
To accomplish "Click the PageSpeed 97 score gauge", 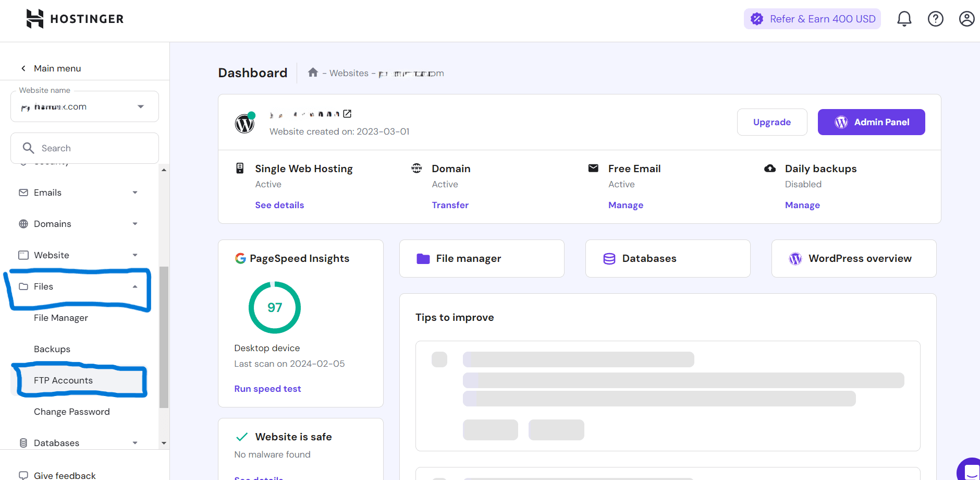I will click(275, 307).
